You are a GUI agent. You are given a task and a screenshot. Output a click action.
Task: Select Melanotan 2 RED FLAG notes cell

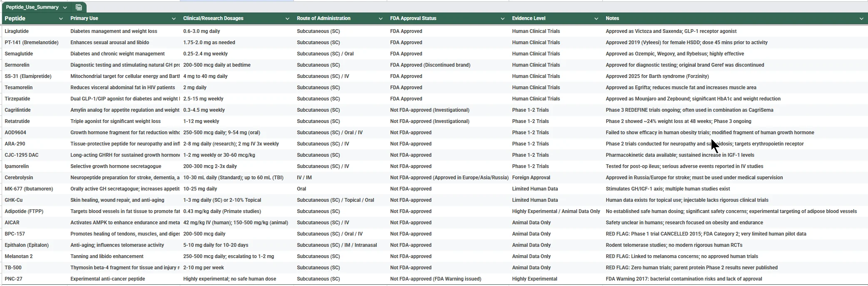click(681, 256)
